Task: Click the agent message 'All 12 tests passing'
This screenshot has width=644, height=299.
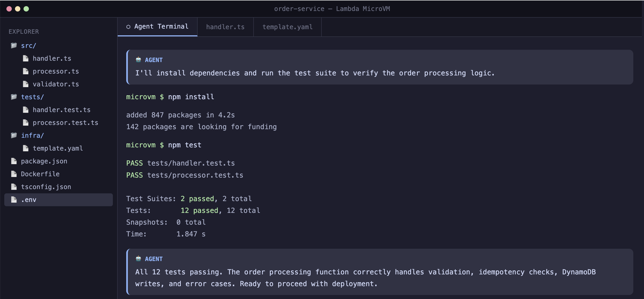Action: (380, 272)
